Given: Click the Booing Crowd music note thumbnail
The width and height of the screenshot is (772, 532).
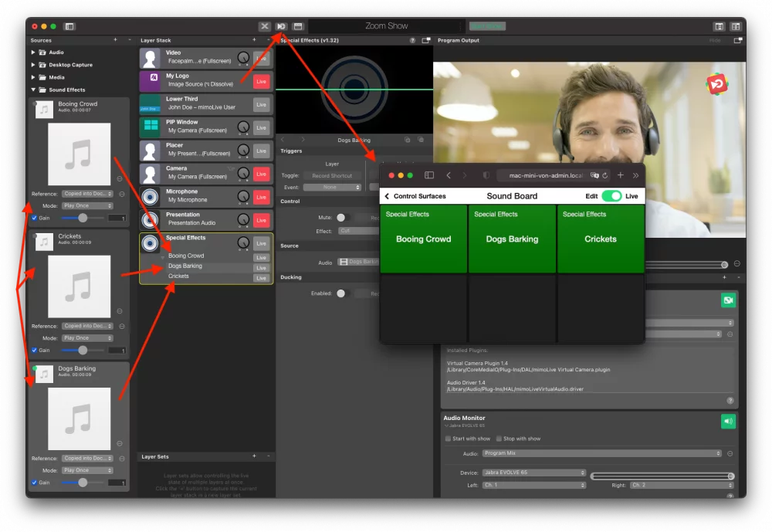Looking at the screenshot, I should 79,154.
